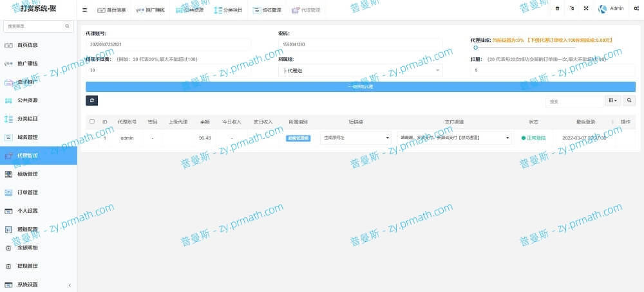Open 余额明细 in the sidebar
Viewport: 644px width, 292px height.
pyautogui.click(x=38, y=248)
